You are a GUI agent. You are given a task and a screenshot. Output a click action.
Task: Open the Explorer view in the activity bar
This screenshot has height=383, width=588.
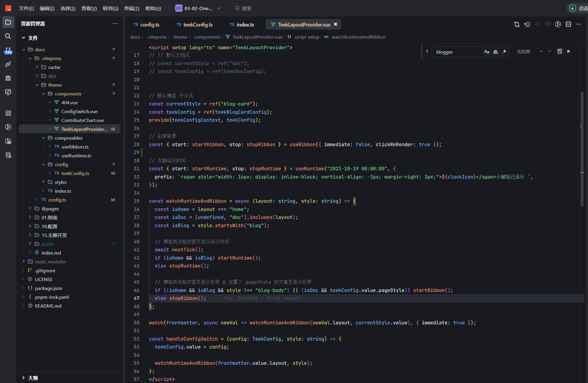(x=8, y=22)
